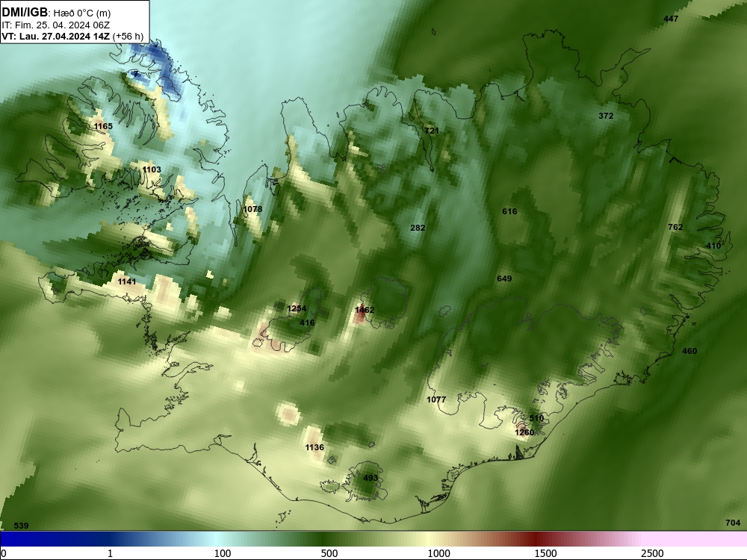The height and width of the screenshot is (560, 747).
Task: Click the 510 value label
Action: pos(536,418)
